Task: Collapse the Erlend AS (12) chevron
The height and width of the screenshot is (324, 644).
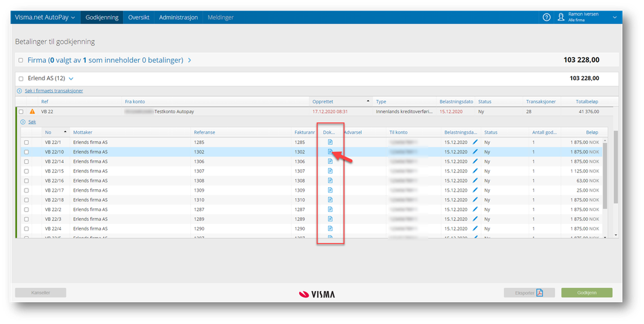Action: pyautogui.click(x=71, y=79)
